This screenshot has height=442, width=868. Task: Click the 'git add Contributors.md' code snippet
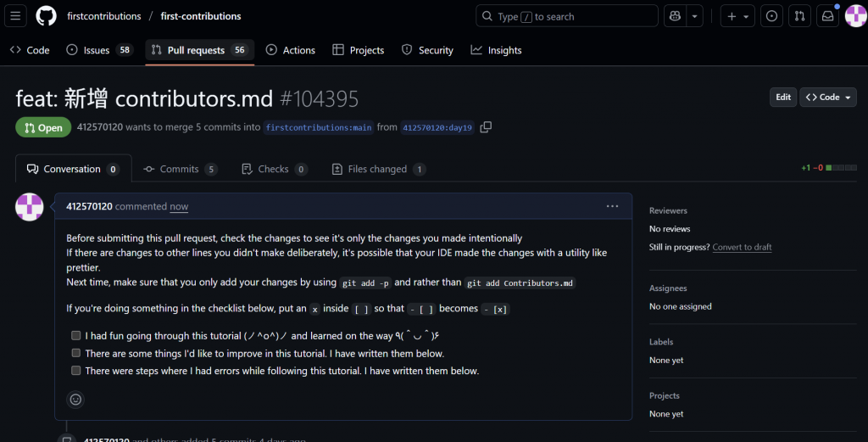520,283
